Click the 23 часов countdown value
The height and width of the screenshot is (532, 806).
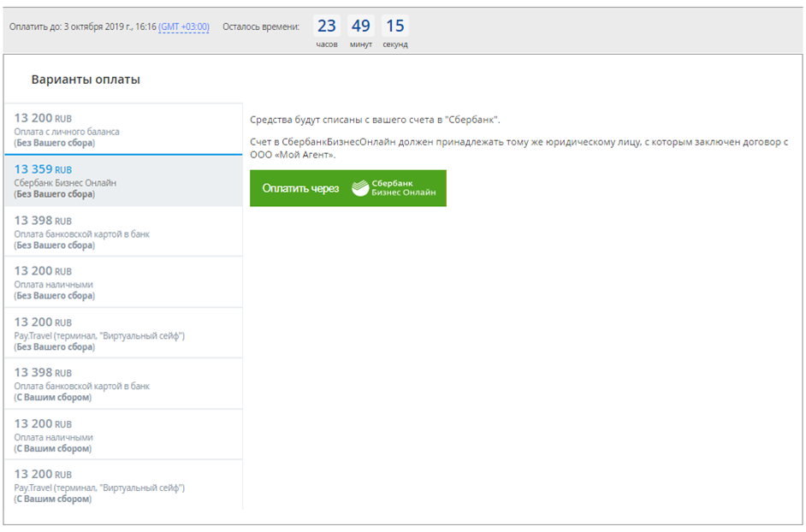(326, 26)
